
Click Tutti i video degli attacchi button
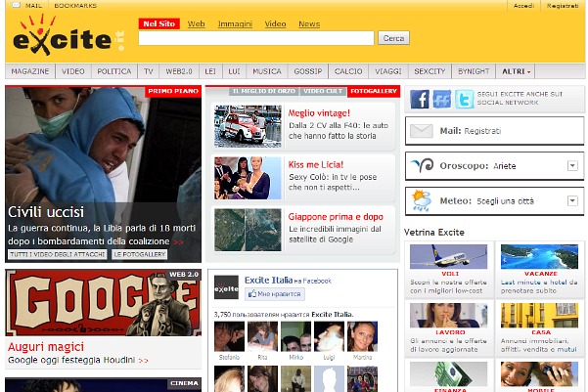[x=58, y=254]
